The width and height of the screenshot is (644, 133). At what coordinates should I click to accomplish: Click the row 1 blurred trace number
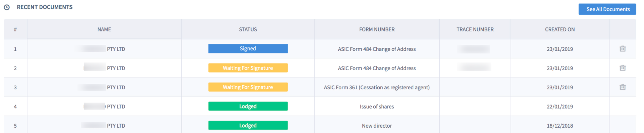(474, 49)
